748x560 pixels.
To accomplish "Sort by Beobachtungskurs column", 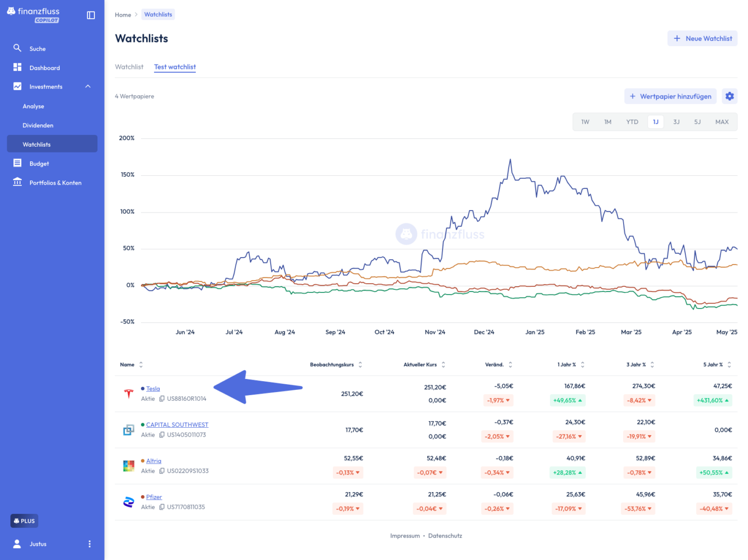I will pyautogui.click(x=336, y=365).
